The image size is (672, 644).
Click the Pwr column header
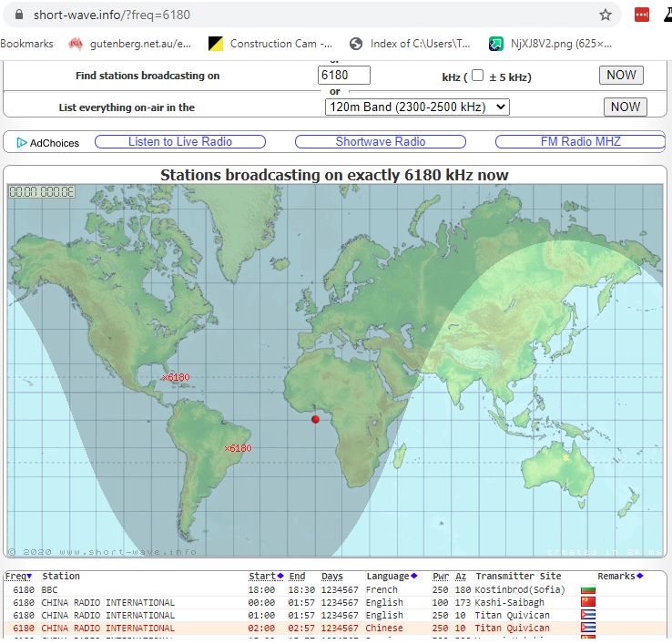(x=440, y=577)
